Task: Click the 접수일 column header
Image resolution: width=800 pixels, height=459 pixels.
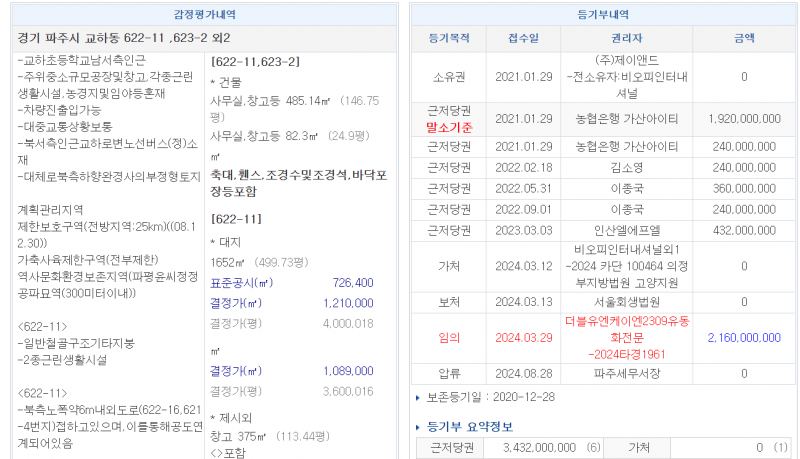Action: point(522,38)
